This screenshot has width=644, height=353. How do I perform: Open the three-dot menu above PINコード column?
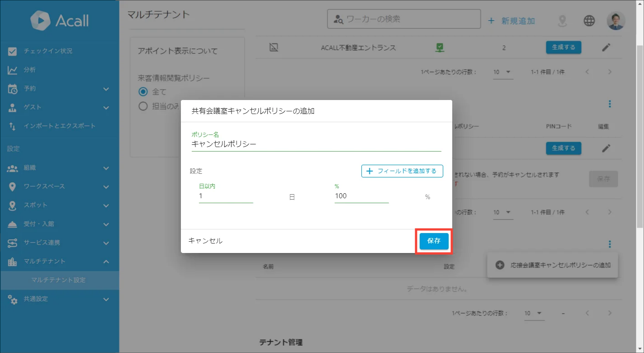(x=610, y=104)
